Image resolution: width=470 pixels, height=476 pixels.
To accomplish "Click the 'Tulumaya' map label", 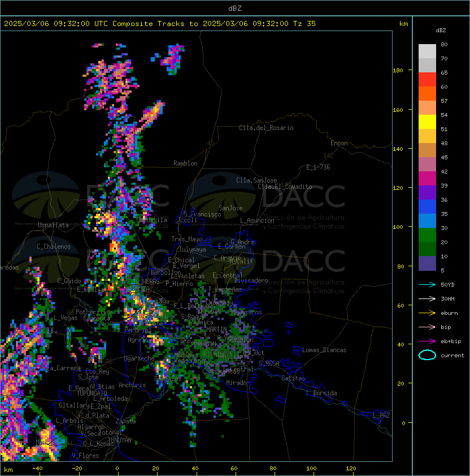I will (193, 249).
